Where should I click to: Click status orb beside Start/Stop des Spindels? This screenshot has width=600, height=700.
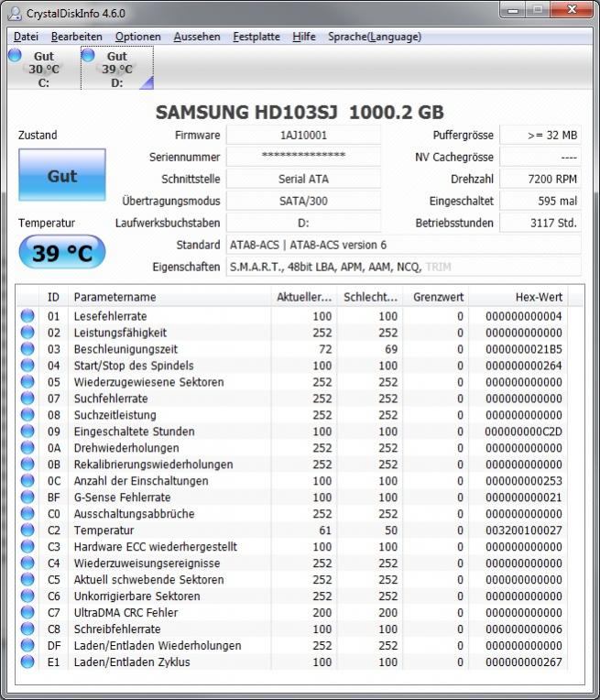(x=27, y=366)
